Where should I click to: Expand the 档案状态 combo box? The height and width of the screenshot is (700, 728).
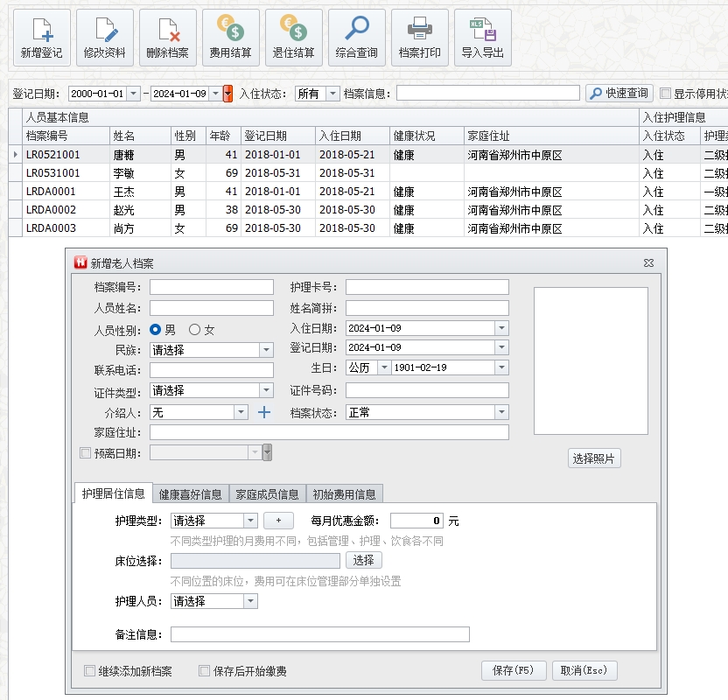coord(501,412)
